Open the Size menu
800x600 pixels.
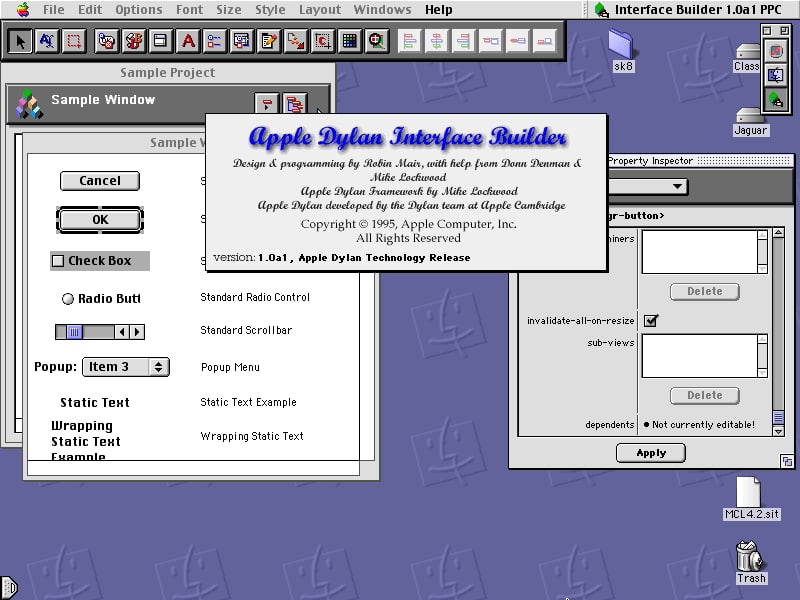click(x=229, y=9)
